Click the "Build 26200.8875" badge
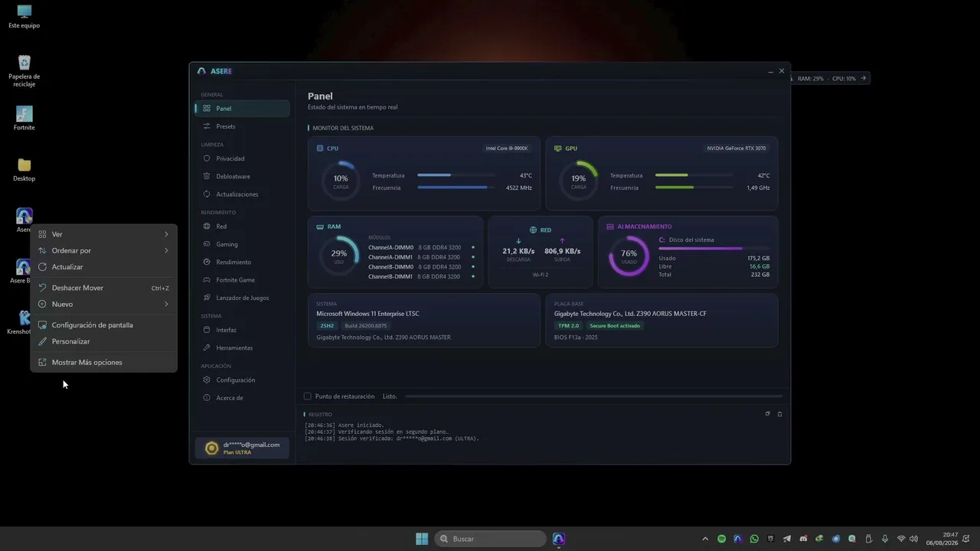 (366, 326)
